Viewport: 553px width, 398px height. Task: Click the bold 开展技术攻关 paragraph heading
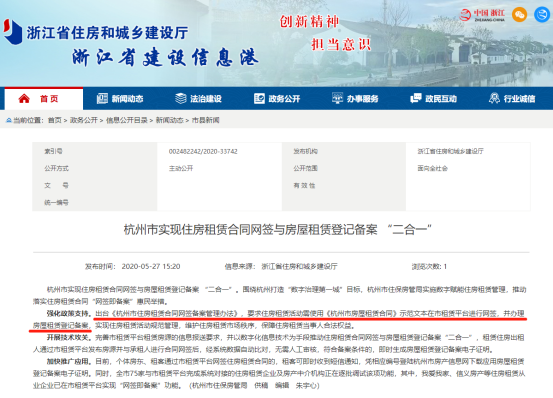[x=69, y=337]
